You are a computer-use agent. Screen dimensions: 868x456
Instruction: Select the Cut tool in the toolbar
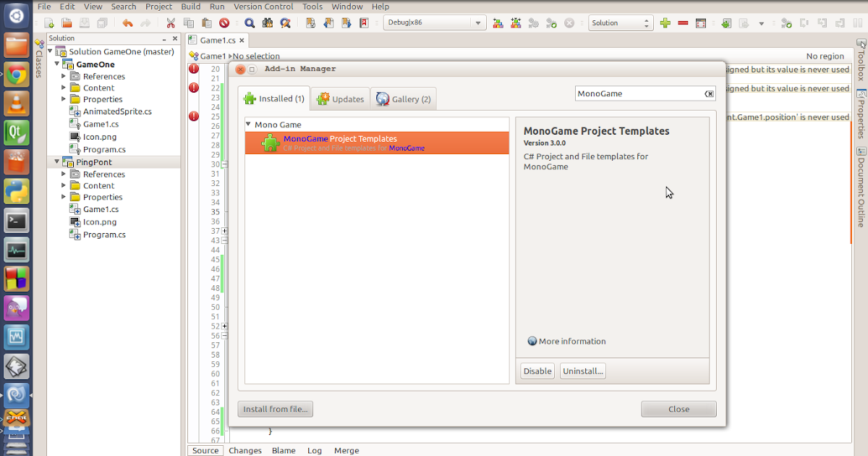point(170,22)
